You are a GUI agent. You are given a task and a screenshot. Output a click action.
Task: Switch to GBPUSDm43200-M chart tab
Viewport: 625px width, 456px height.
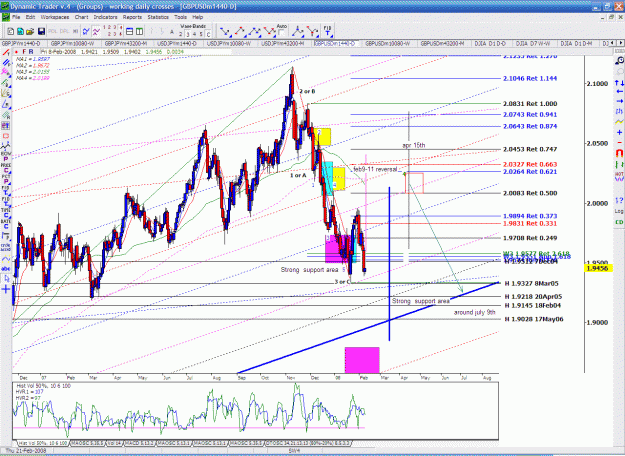click(442, 43)
